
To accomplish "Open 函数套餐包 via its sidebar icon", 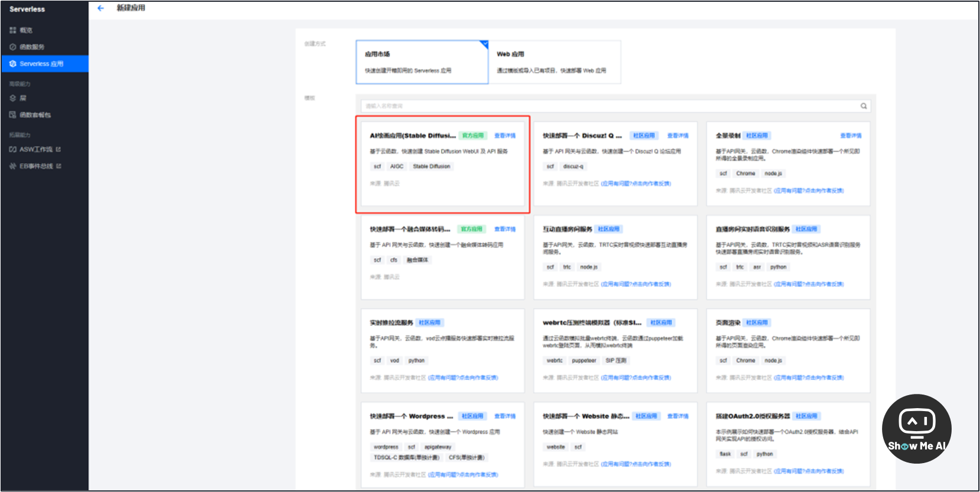I will [x=13, y=115].
